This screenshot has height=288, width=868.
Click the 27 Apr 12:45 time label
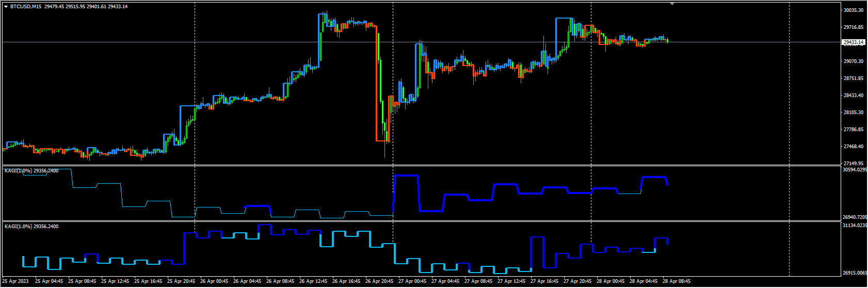click(x=511, y=282)
